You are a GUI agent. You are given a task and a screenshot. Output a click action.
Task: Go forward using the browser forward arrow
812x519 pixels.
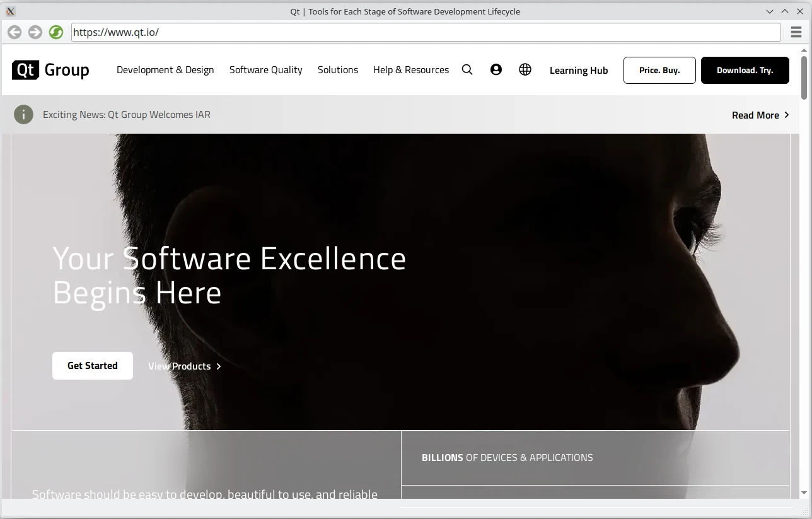(35, 32)
